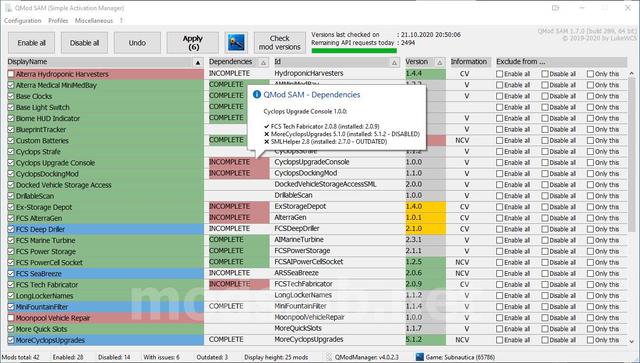
Task: Sort the Version column with its arrow
Action: [440, 62]
